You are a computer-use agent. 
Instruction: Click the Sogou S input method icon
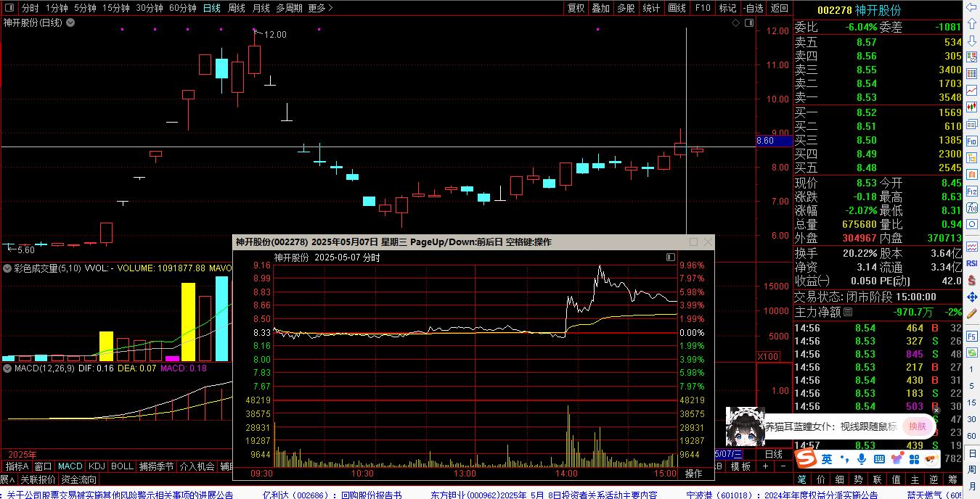pyautogui.click(x=804, y=459)
